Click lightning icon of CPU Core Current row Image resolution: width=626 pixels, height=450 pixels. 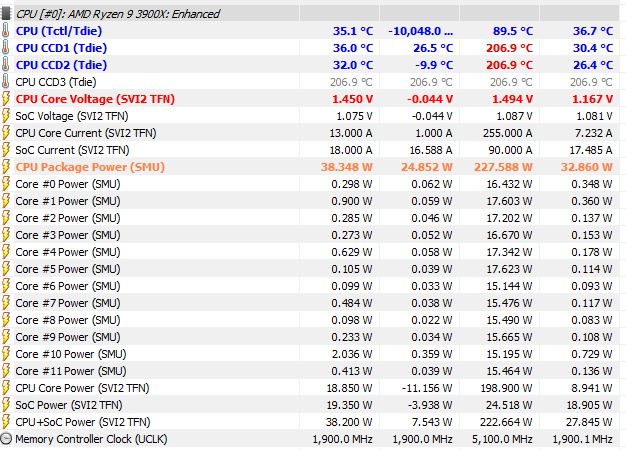[x=6, y=133]
